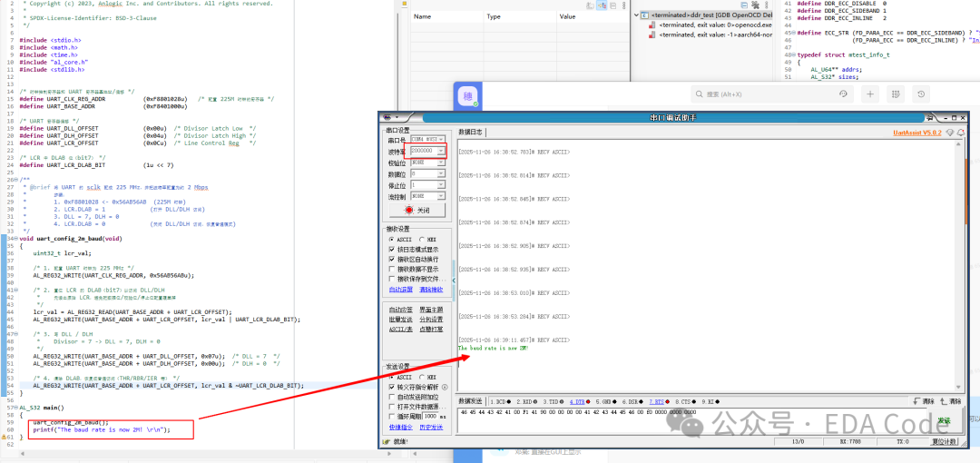Enable 自动发送附加位 checkbox
Image resolution: width=980 pixels, height=463 pixels.
pyautogui.click(x=392, y=397)
